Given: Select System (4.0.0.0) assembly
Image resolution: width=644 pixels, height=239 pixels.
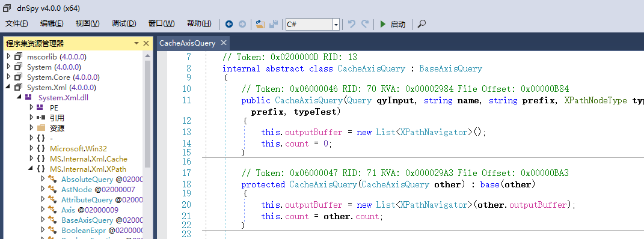Looking at the screenshot, I should tap(54, 67).
